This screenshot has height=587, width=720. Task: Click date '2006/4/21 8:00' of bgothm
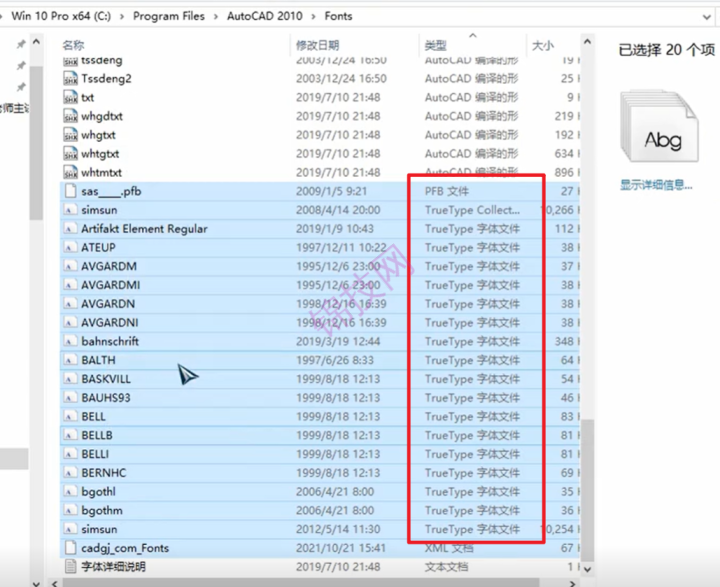point(335,510)
